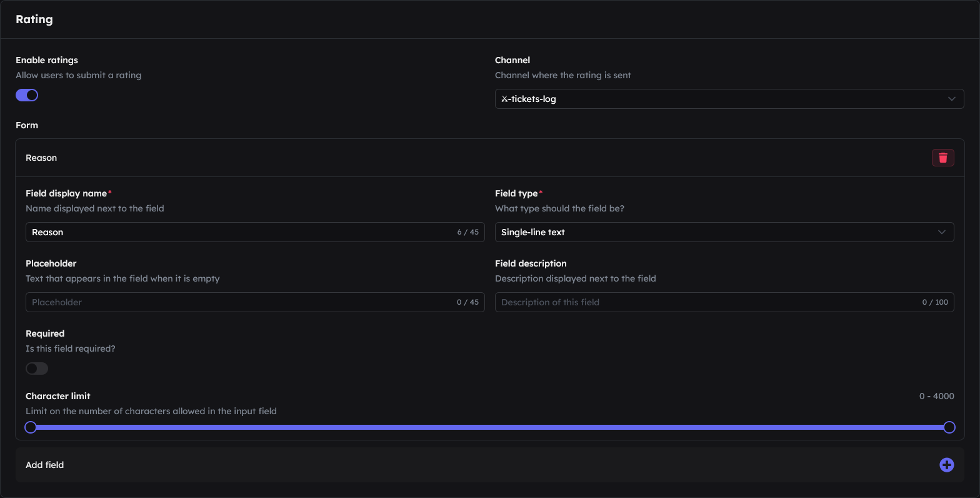Click chevron arrow in Field type dropdown

tap(941, 232)
